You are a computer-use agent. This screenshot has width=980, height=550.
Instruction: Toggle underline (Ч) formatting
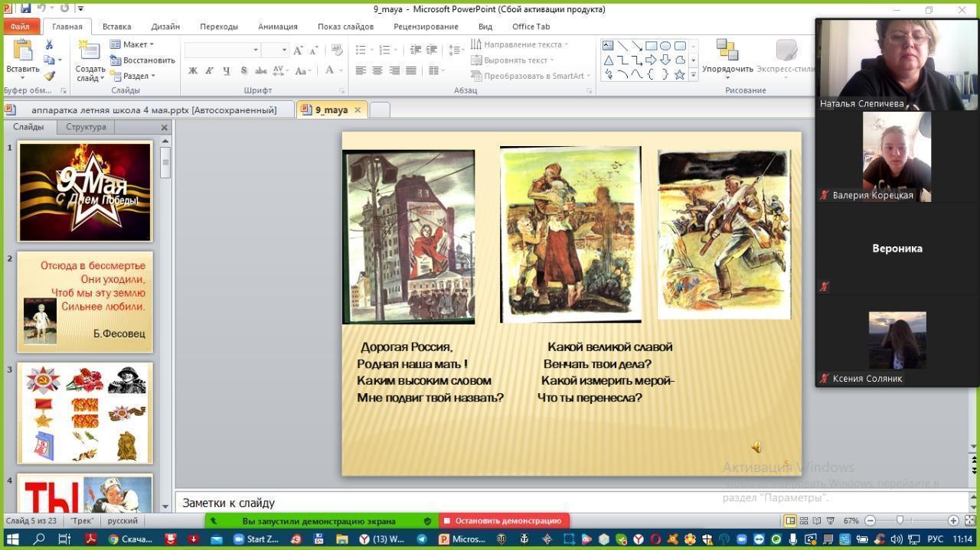pyautogui.click(x=226, y=70)
